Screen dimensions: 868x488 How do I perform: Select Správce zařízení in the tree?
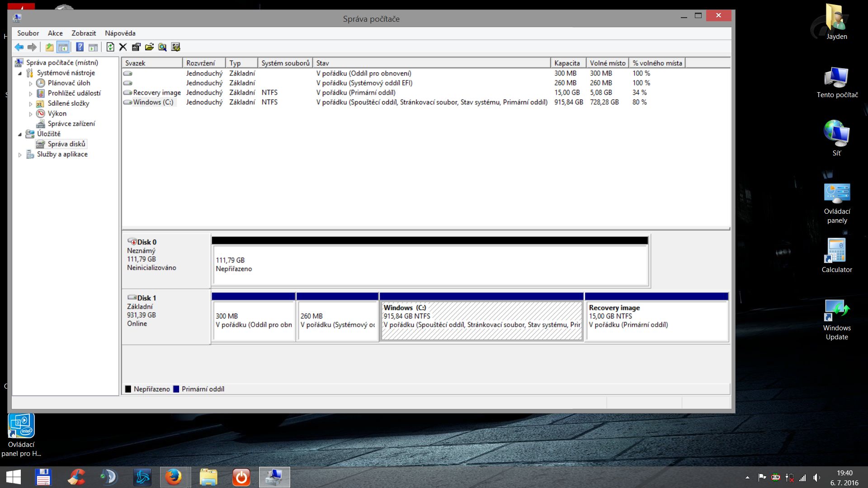click(71, 123)
